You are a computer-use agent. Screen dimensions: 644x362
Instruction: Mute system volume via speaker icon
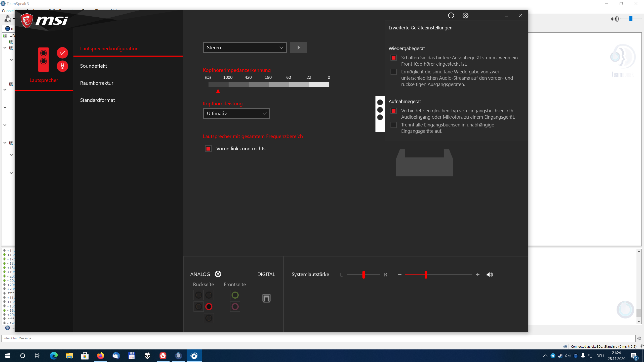pos(490,275)
